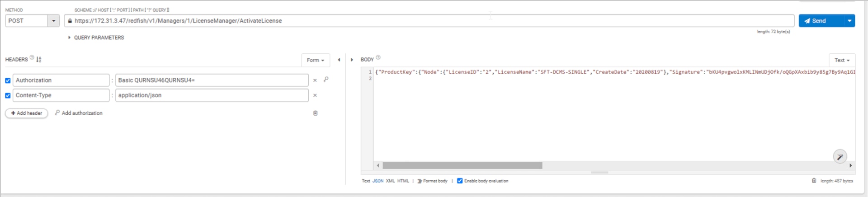The height and width of the screenshot is (197, 868).
Task: Open the body magic wand tool
Action: [x=840, y=157]
